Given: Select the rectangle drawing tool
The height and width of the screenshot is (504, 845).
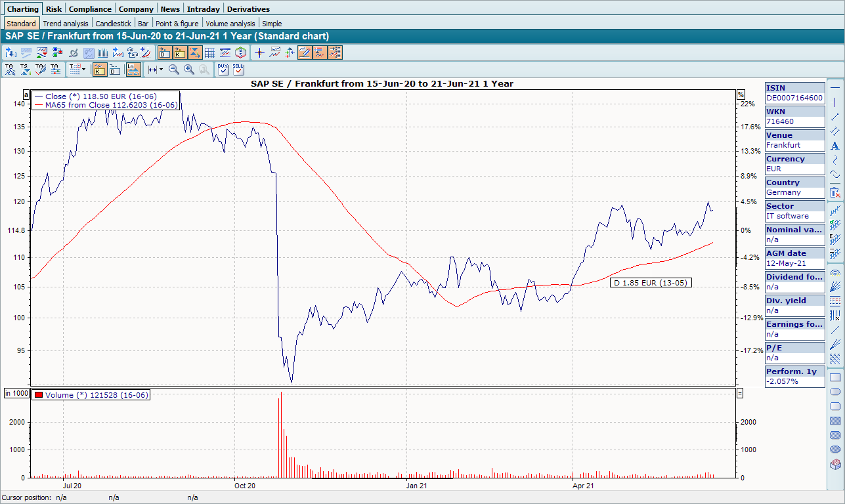Looking at the screenshot, I should point(834,377).
